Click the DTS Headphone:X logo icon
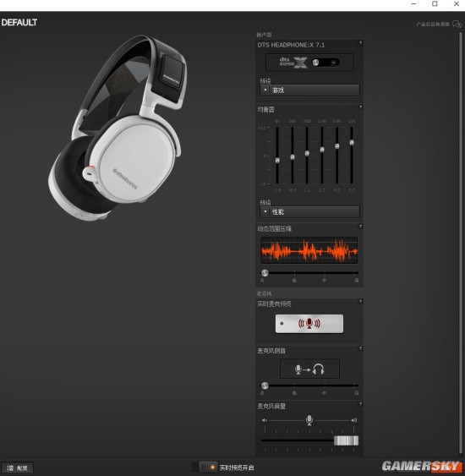 pos(293,63)
